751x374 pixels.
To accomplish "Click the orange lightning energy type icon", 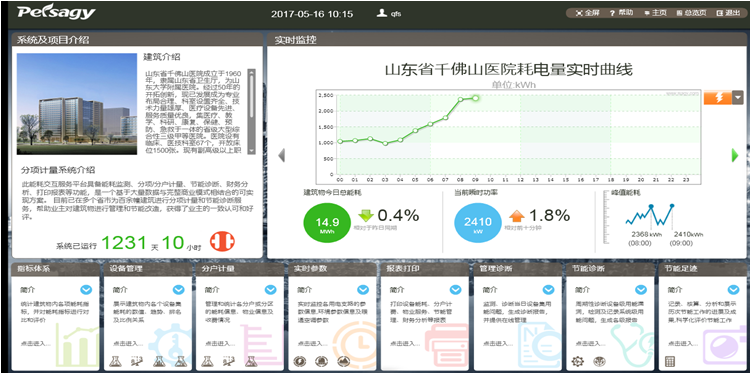I will (x=717, y=98).
